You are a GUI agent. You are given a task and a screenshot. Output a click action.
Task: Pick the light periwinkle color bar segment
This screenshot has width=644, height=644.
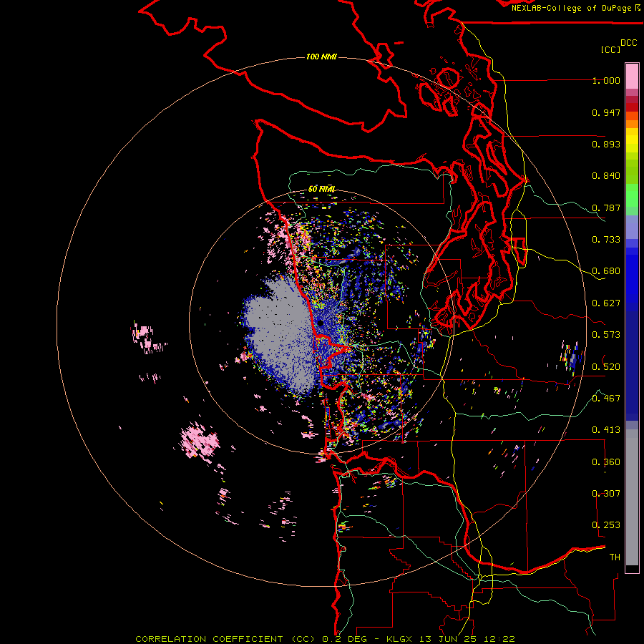click(632, 227)
